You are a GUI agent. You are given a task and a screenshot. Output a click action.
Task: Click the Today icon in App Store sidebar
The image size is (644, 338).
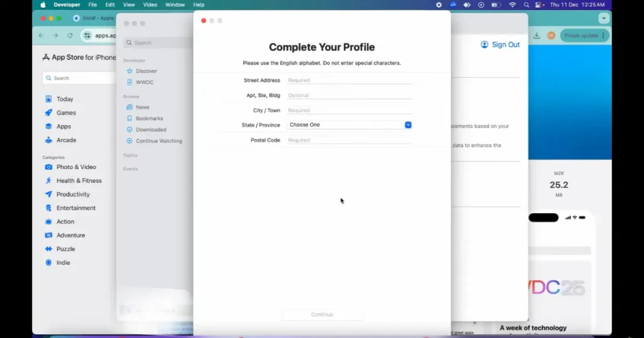48,99
